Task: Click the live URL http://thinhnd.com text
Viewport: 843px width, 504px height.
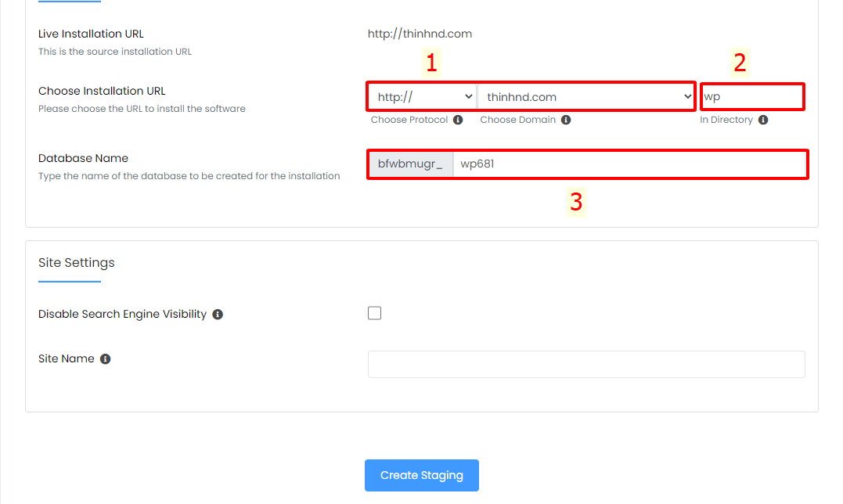Action: (420, 34)
